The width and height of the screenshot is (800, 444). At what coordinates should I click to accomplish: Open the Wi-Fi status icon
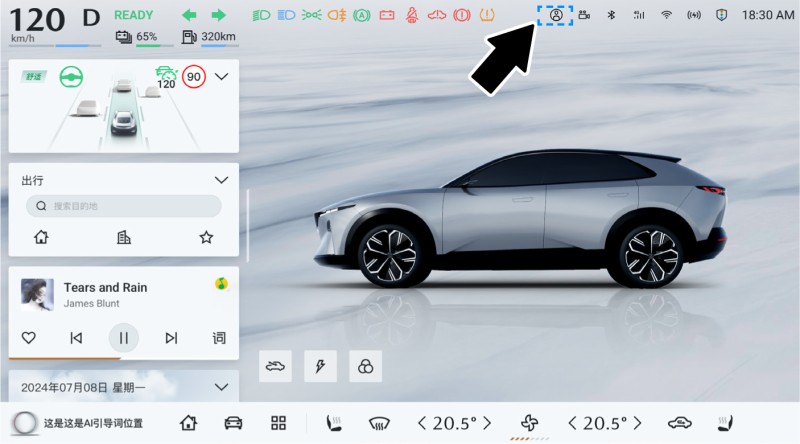coord(666,15)
